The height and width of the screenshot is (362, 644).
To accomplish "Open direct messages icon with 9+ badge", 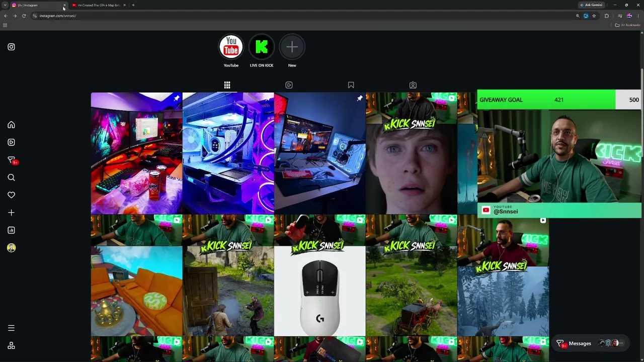I will [12, 160].
